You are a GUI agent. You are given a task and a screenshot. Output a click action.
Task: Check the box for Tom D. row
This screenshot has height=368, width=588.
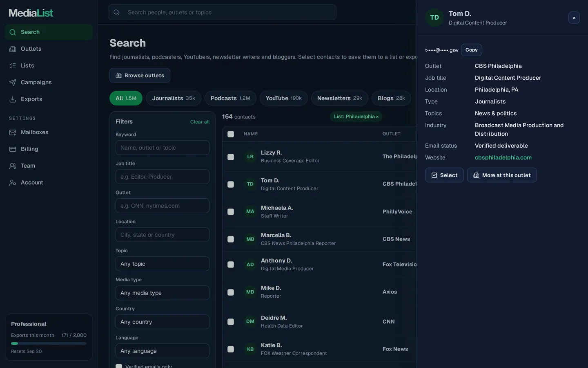[x=231, y=184]
